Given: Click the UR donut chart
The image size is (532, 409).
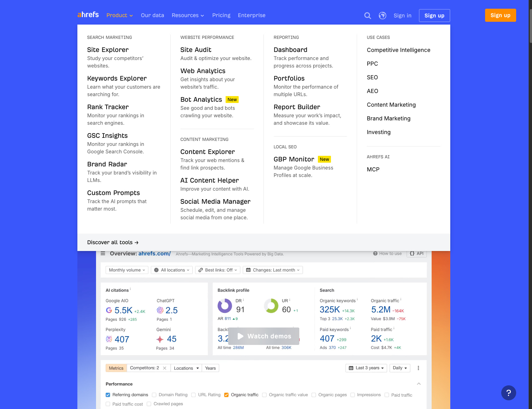Looking at the screenshot, I should 271,306.
